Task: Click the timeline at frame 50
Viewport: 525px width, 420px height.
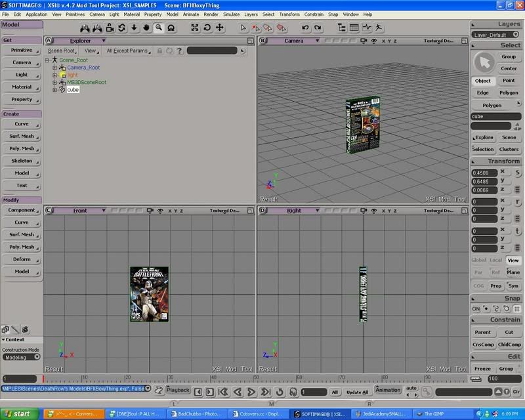Action: point(255,379)
